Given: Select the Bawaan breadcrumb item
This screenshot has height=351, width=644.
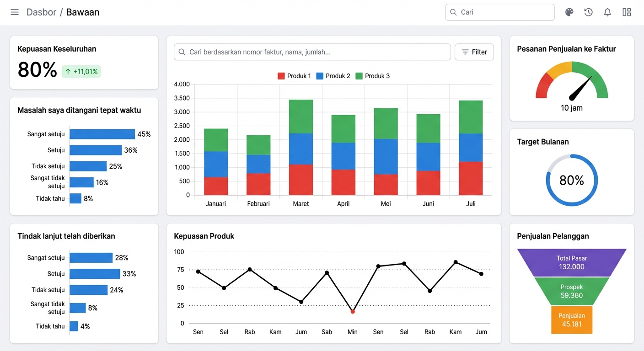Looking at the screenshot, I should [x=83, y=12].
